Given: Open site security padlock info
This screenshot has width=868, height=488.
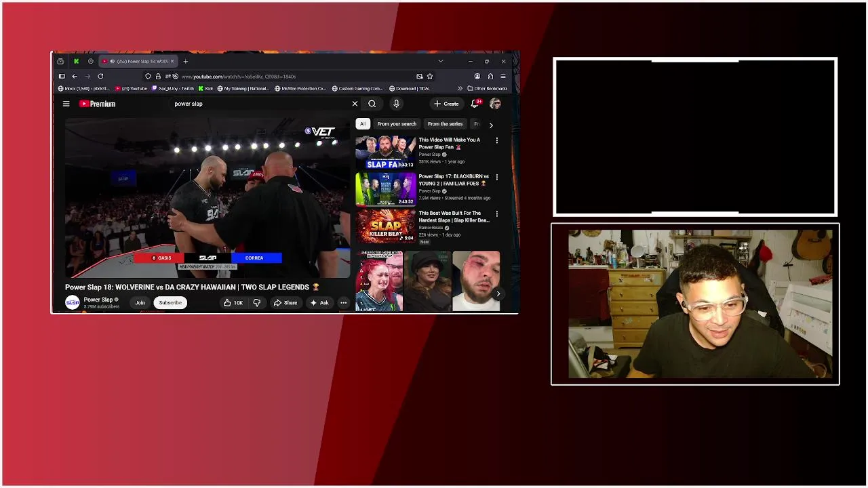Looking at the screenshot, I should coord(158,77).
